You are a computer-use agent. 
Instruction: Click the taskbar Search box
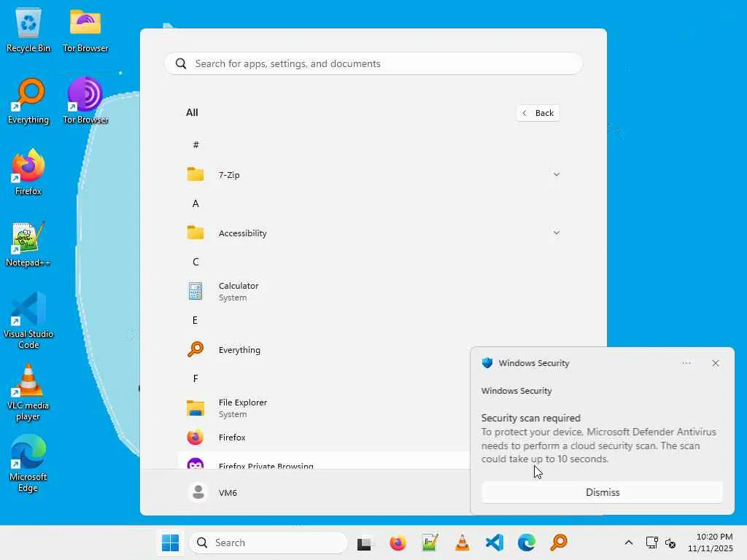pyautogui.click(x=268, y=542)
